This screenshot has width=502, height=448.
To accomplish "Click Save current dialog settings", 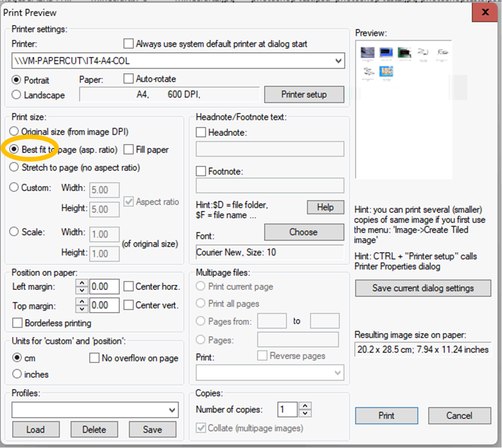I will click(423, 288).
